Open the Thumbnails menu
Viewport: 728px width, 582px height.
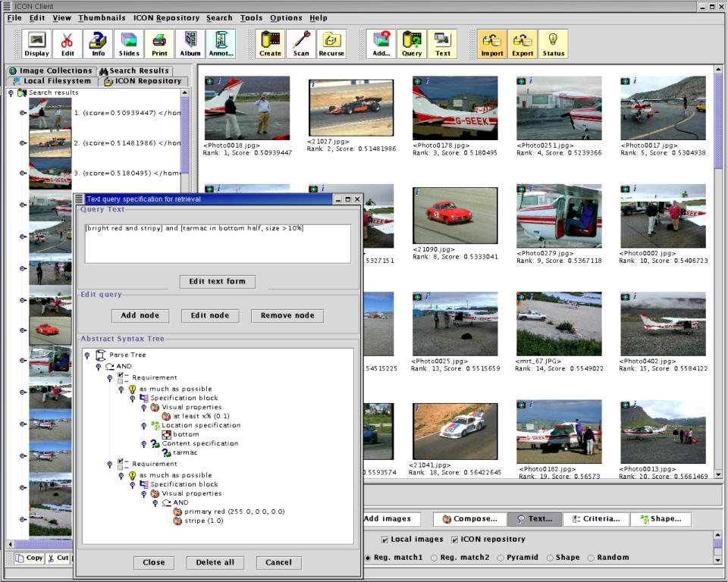[x=102, y=17]
